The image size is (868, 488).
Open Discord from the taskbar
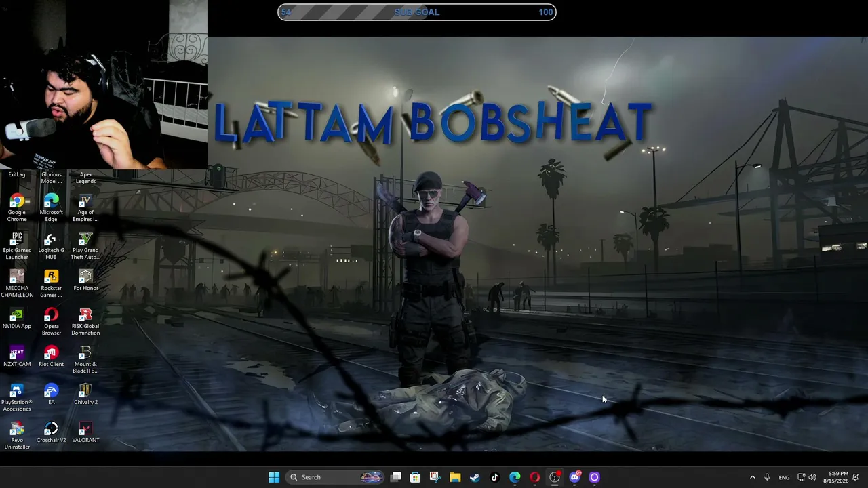pyautogui.click(x=574, y=477)
